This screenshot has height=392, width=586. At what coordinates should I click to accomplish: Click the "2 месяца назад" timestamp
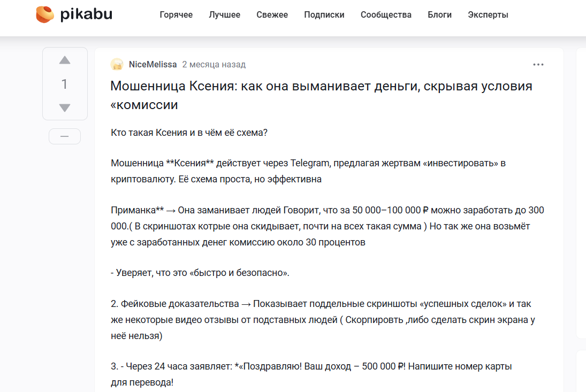(214, 64)
